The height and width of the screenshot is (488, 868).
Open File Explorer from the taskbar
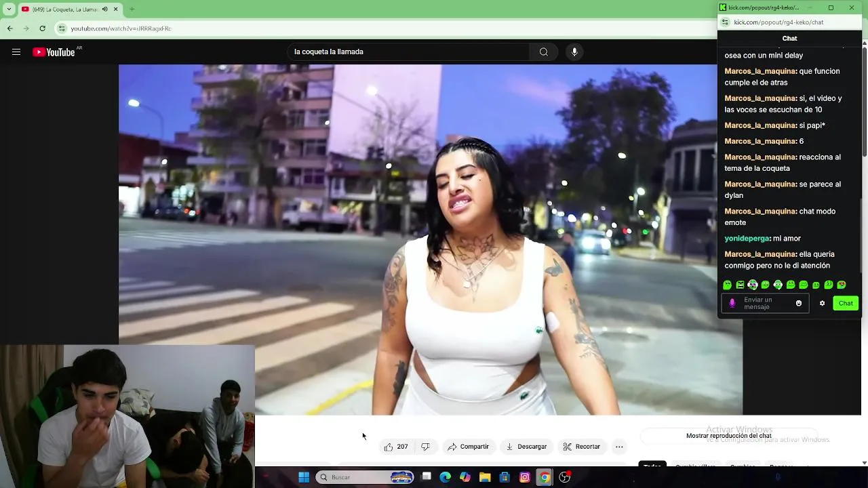click(x=485, y=477)
